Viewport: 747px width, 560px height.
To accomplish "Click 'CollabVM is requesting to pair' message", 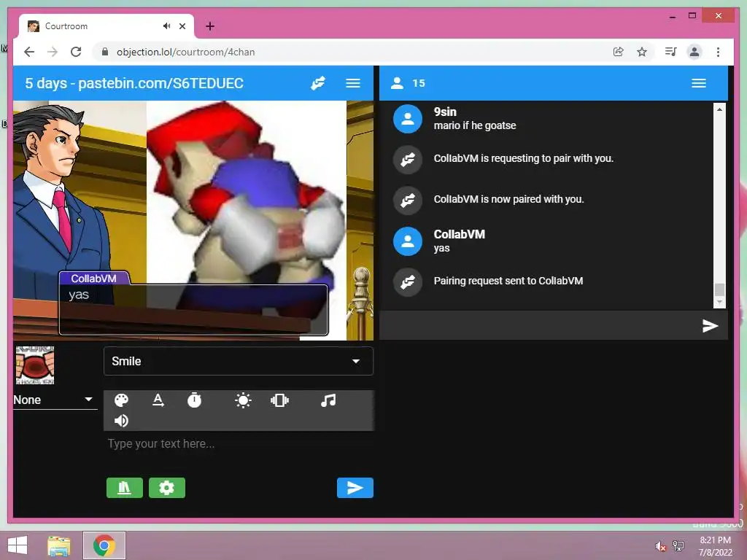I will click(523, 158).
